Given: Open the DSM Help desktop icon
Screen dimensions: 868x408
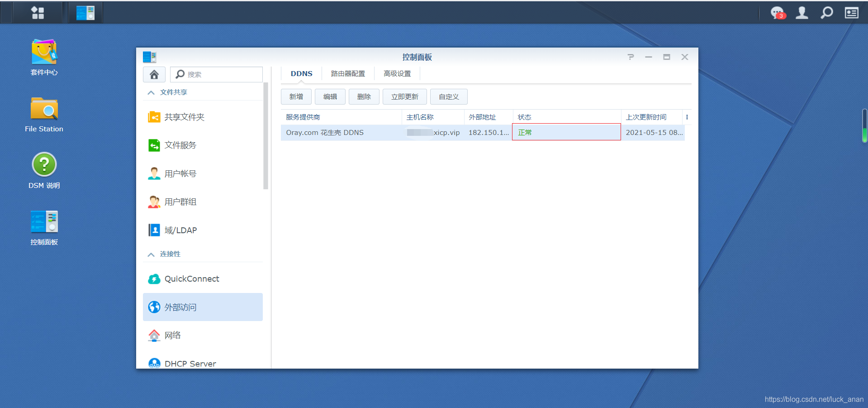Looking at the screenshot, I should (x=44, y=170).
